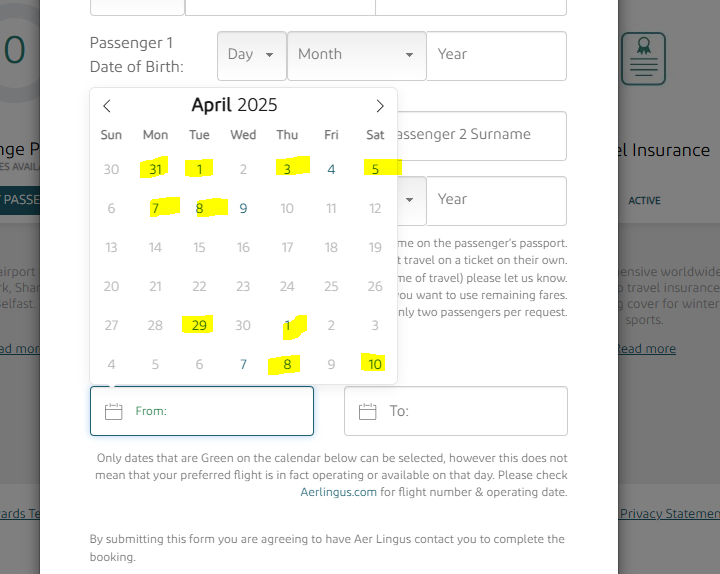Image resolution: width=720 pixels, height=574 pixels.
Task: Open the Passenger 1 Day dropdown
Action: tap(251, 55)
